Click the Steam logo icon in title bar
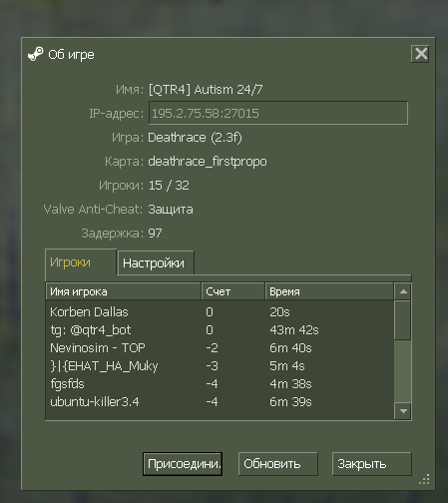The width and height of the screenshot is (448, 503). pos(35,54)
